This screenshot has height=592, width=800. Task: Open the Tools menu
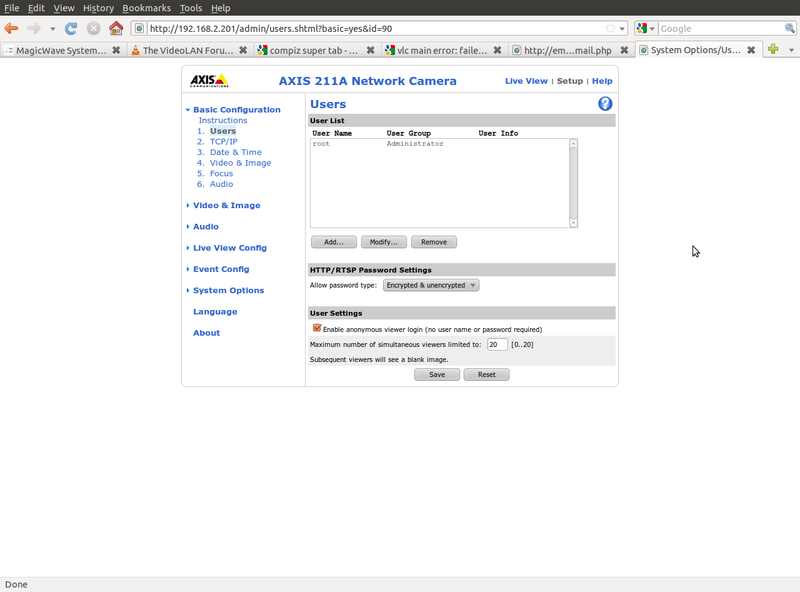[191, 8]
